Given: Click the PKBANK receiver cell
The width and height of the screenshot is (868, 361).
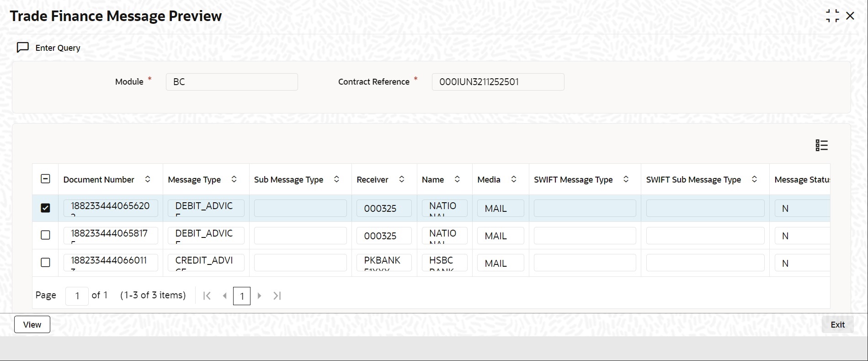Looking at the screenshot, I should coord(384,263).
